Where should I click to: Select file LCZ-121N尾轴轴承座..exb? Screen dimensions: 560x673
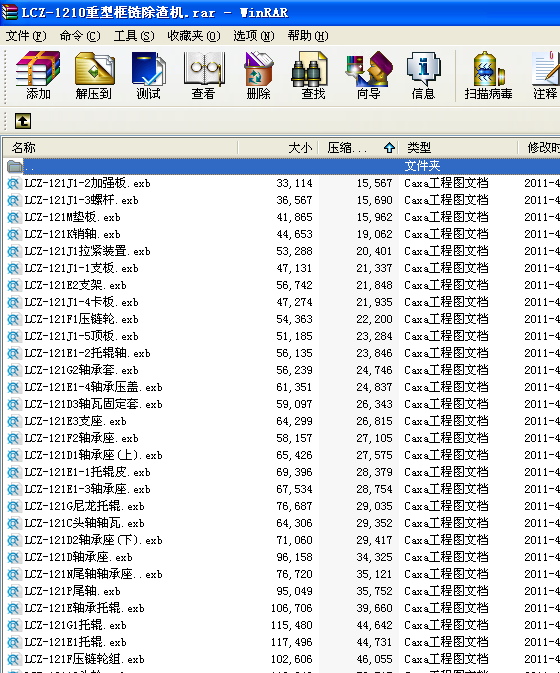coord(93,574)
